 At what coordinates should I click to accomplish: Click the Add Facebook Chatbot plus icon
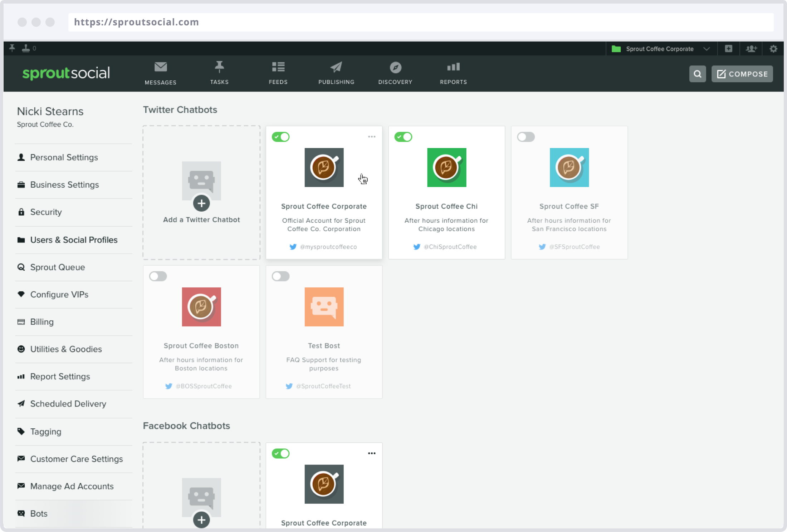pos(201,520)
